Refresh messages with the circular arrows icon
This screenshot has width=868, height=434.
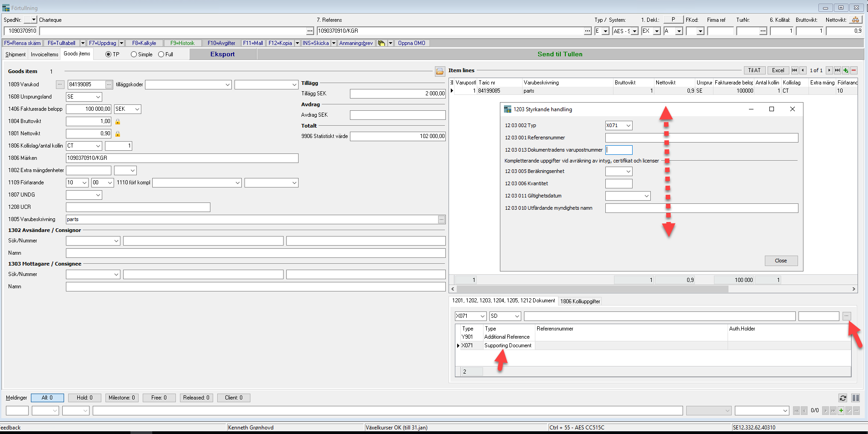pyautogui.click(x=843, y=398)
